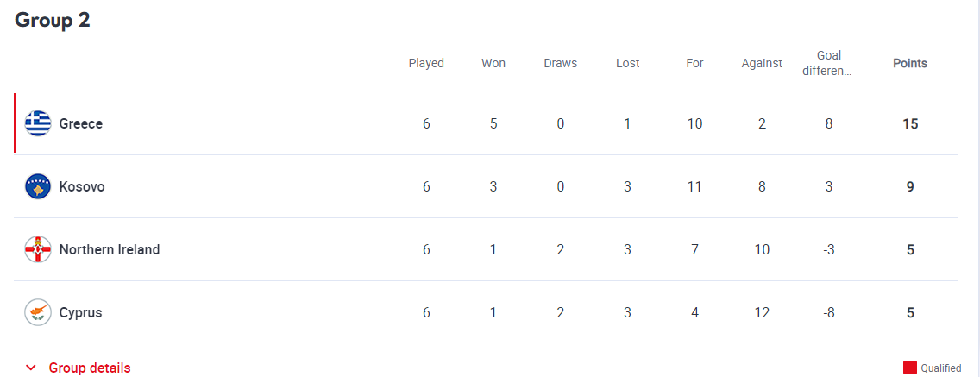Click the red Qualified legend swatch
Image resolution: width=980 pixels, height=377 pixels.
tap(910, 368)
